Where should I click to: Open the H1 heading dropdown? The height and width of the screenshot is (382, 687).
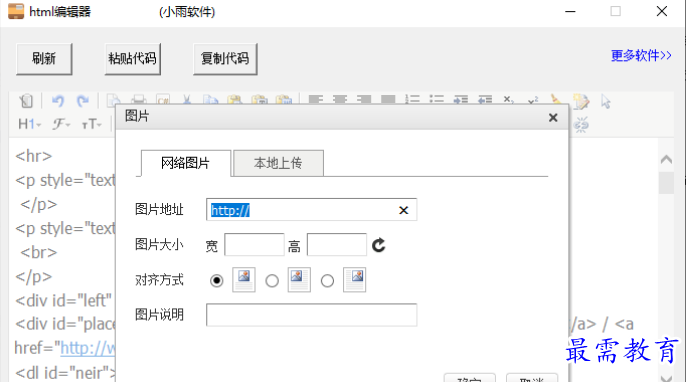pos(29,124)
